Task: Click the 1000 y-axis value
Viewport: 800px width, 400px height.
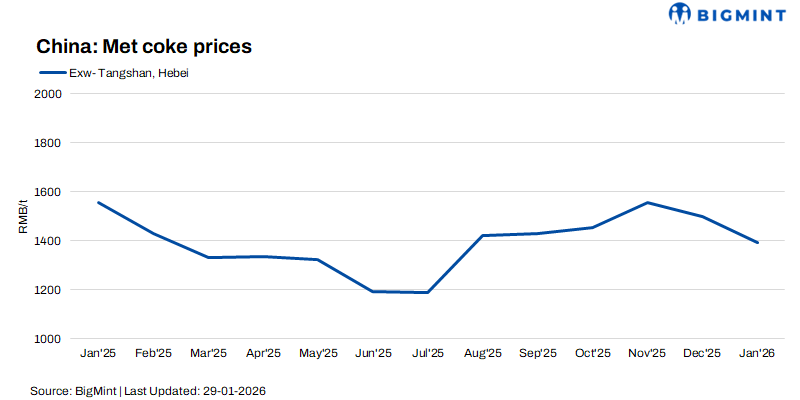Action: (49, 339)
